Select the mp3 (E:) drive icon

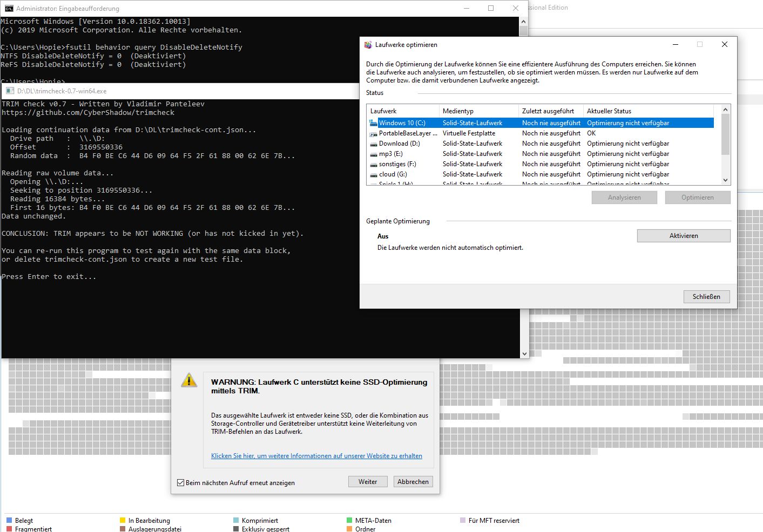(373, 154)
